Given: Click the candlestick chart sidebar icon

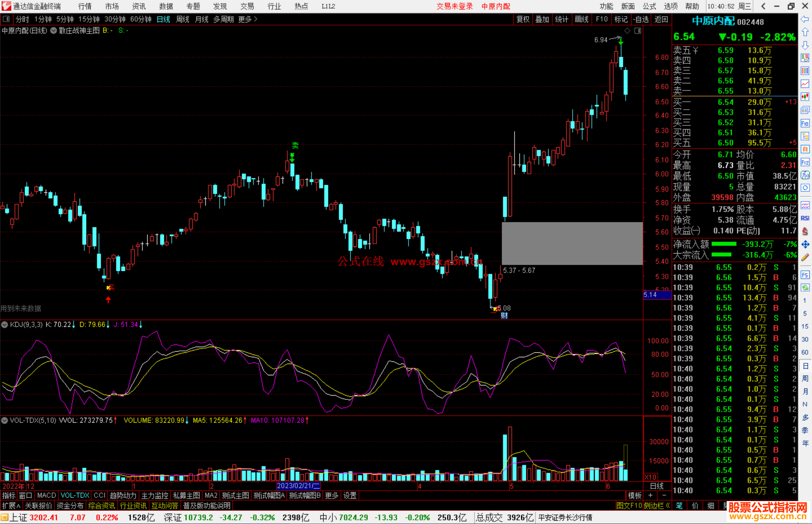Looking at the screenshot, I should (x=805, y=97).
